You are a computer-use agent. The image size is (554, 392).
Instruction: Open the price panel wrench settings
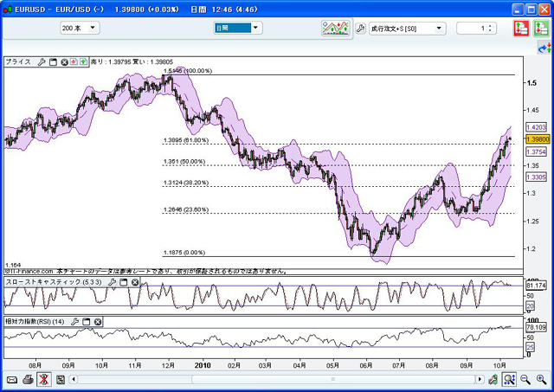tap(42, 62)
